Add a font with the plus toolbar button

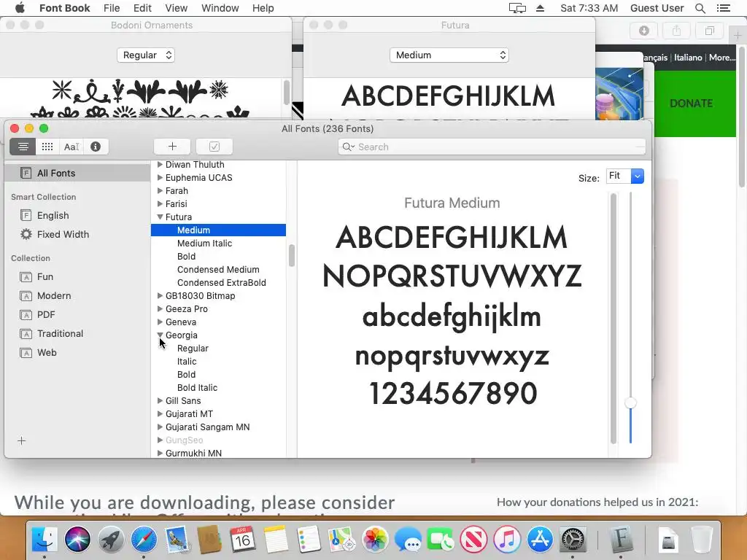172,147
